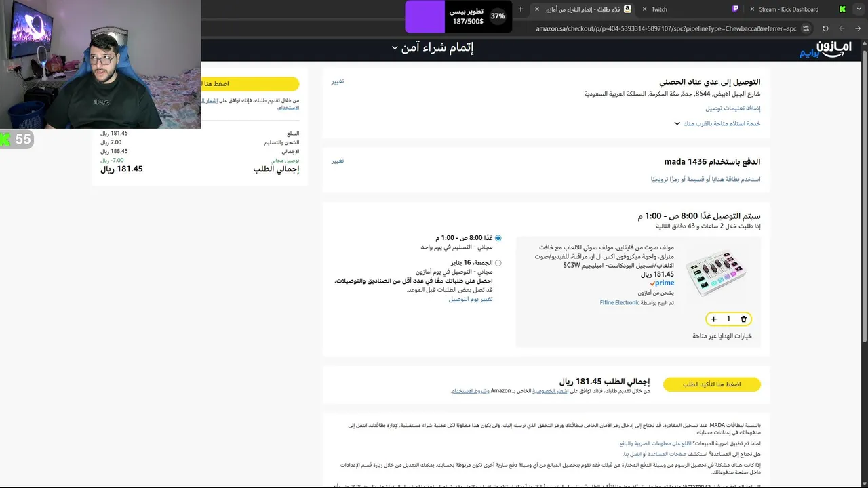The image size is (868, 488).
Task: Delete the item with the trash icon
Action: [x=743, y=319]
